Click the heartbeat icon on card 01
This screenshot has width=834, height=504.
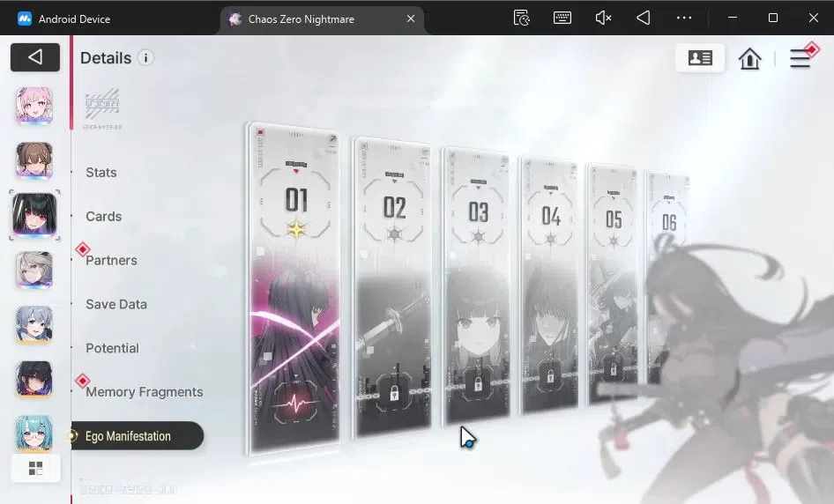coord(295,405)
